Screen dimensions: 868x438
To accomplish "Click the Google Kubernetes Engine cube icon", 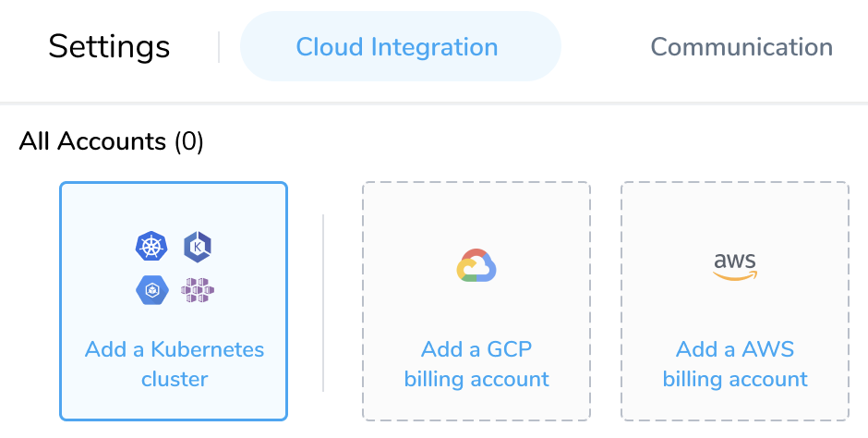I will 151,290.
